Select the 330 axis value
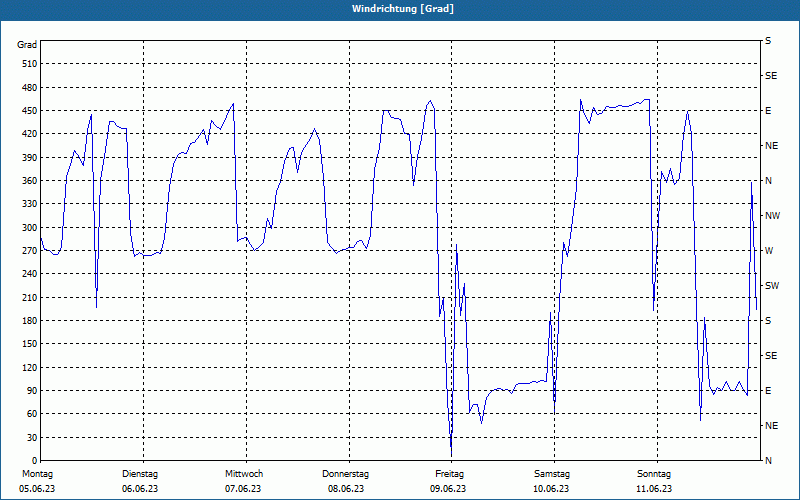 point(30,204)
